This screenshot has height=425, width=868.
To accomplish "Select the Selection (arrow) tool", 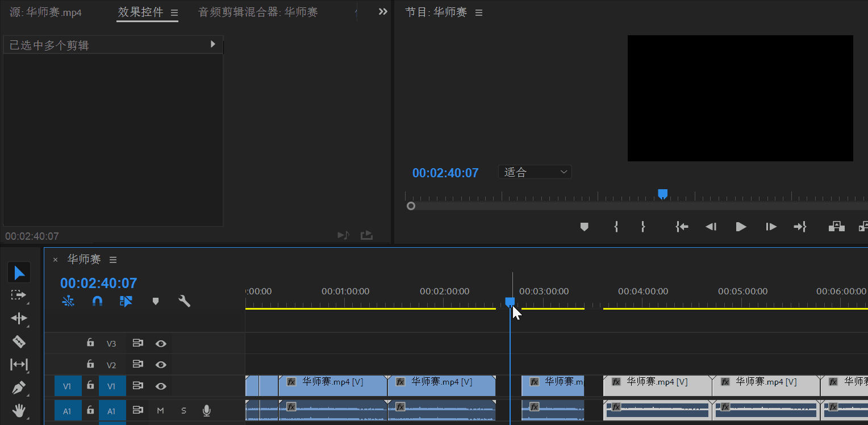I will point(19,273).
